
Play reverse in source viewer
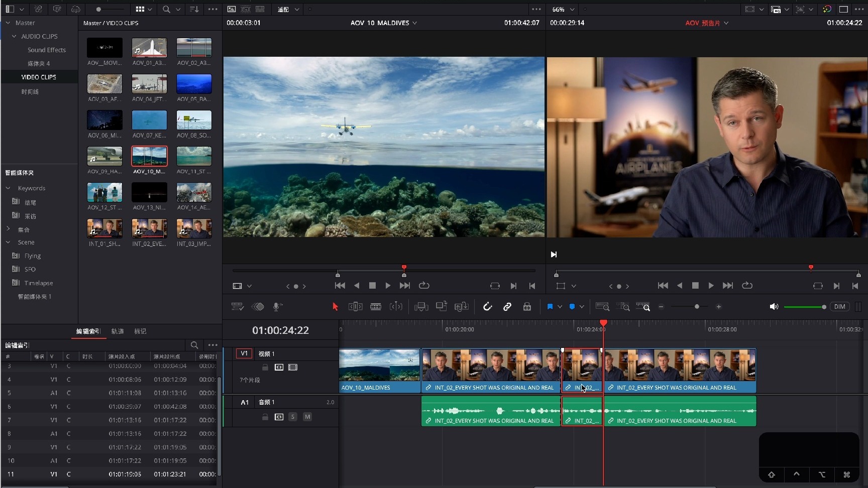coord(357,286)
